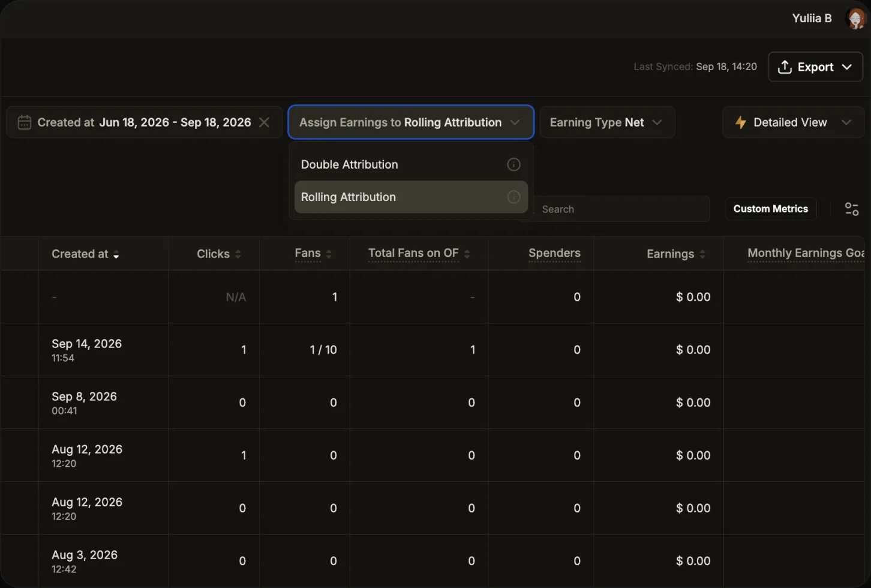Click Clicks value 1 in Aug 12 row

click(x=244, y=455)
